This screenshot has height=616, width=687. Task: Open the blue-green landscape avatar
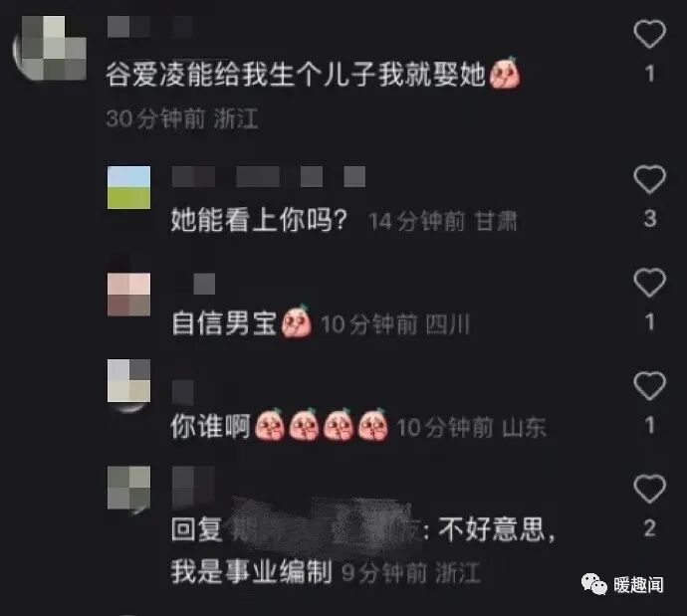coord(128,187)
